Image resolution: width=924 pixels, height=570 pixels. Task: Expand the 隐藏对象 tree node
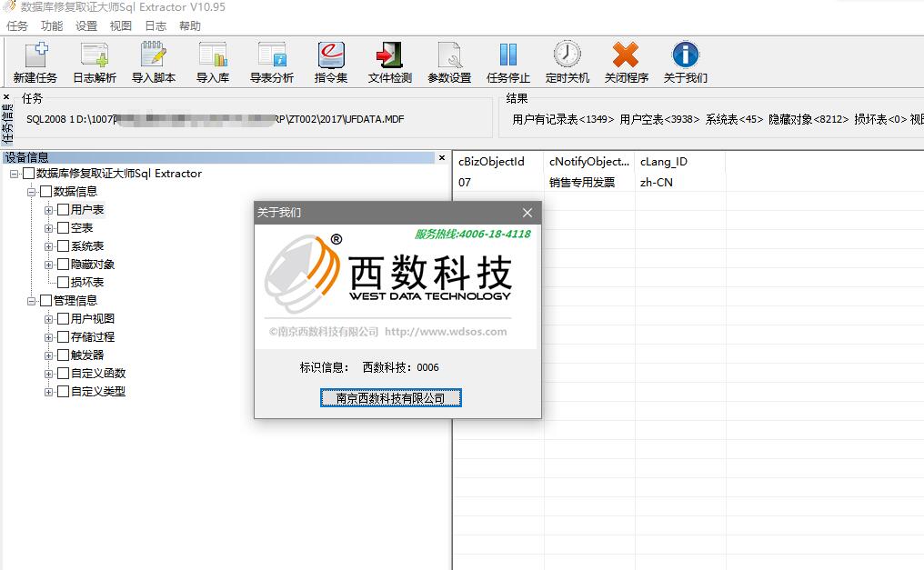(49, 265)
